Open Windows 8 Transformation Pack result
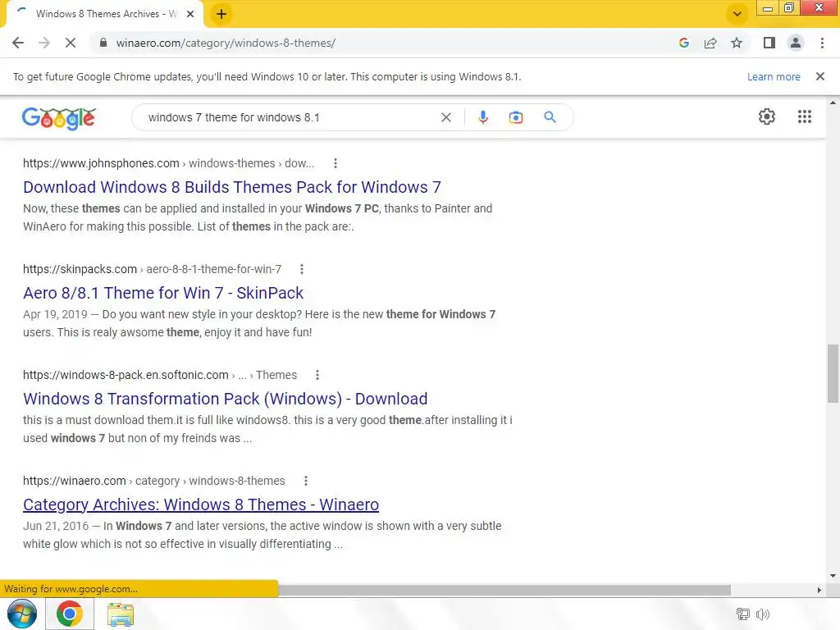Viewport: 840px width, 630px height. [x=225, y=399]
